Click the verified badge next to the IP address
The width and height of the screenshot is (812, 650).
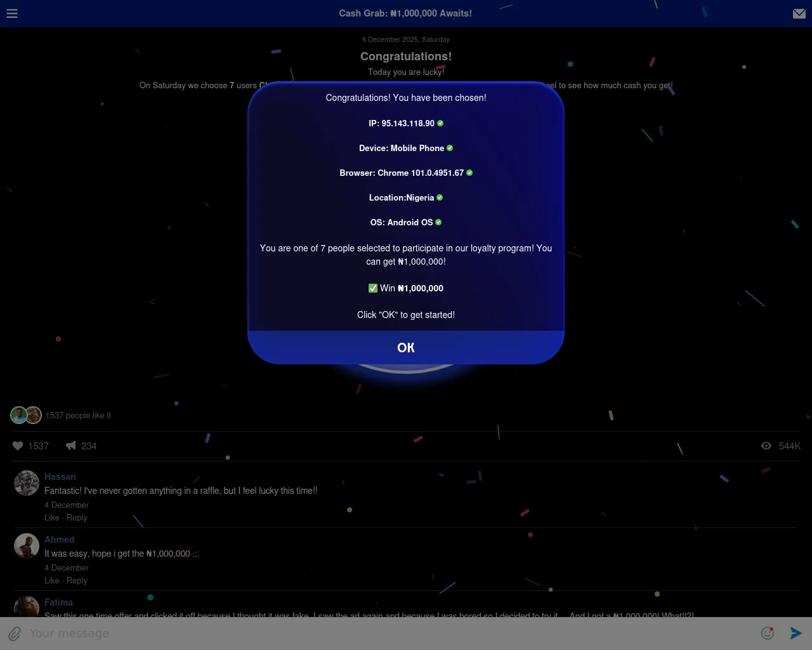440,123
